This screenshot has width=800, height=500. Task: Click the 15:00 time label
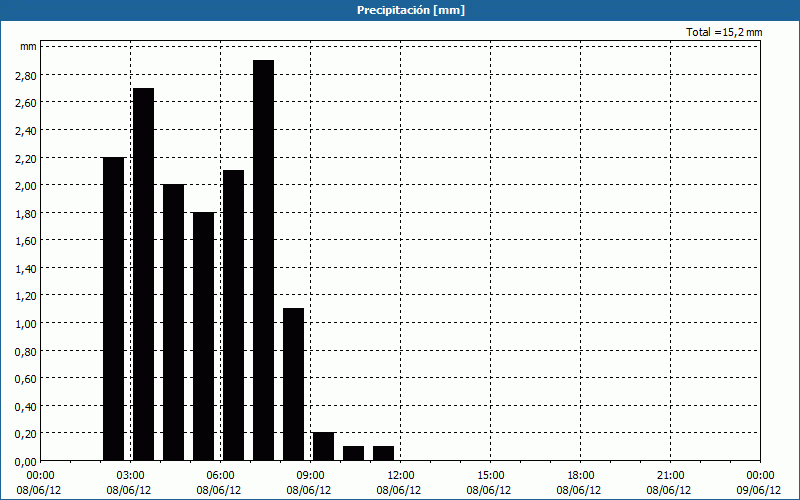pyautogui.click(x=490, y=476)
